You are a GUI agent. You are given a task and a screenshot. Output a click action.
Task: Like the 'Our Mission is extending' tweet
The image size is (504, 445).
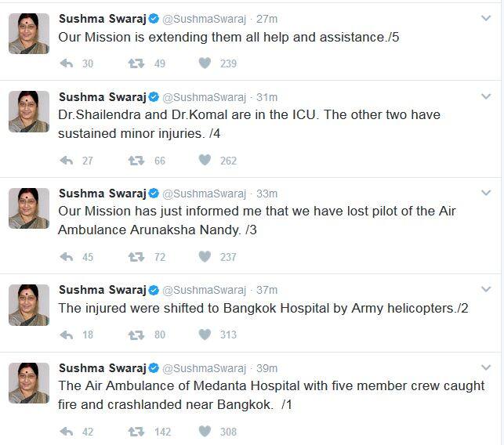point(204,63)
